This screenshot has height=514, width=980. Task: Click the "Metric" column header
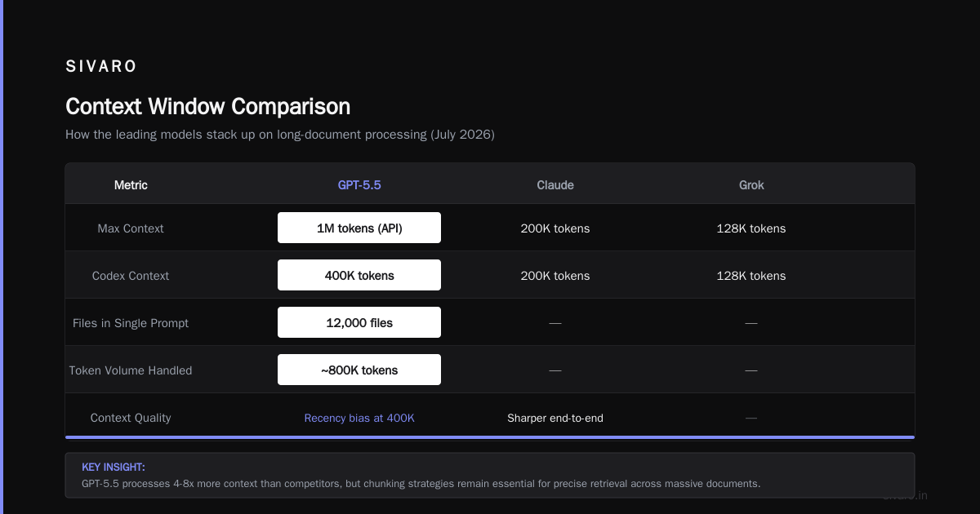coord(131,185)
